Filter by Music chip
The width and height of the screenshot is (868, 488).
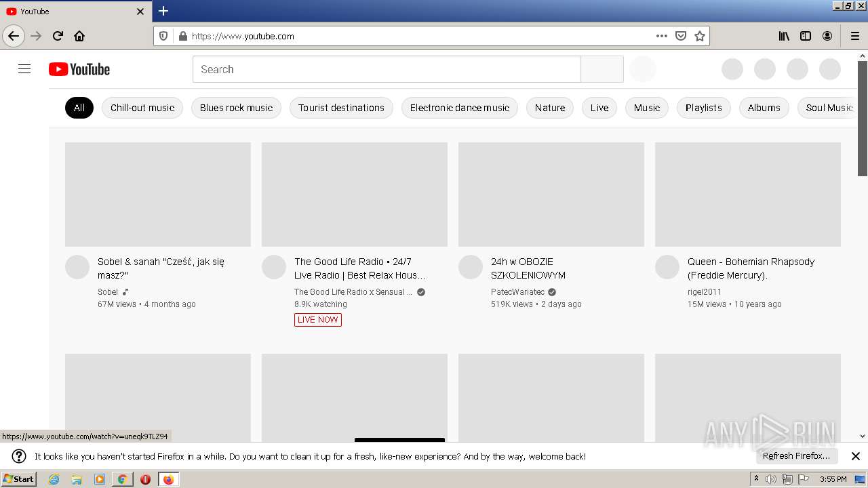[x=647, y=108]
